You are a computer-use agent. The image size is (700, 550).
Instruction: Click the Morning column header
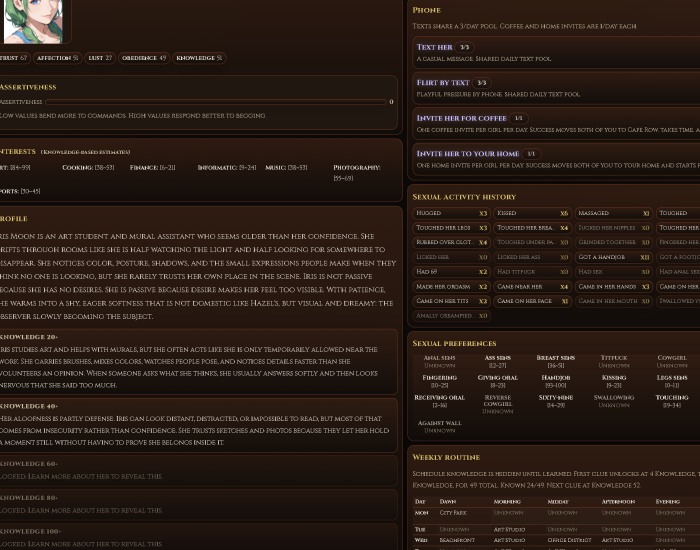507,501
